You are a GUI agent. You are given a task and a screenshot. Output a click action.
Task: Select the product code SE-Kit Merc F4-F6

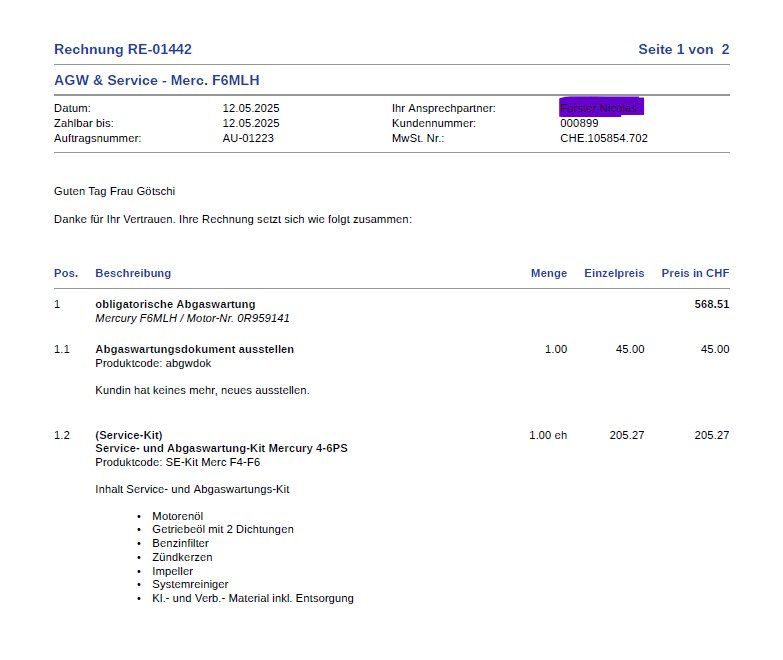[x=211, y=463]
